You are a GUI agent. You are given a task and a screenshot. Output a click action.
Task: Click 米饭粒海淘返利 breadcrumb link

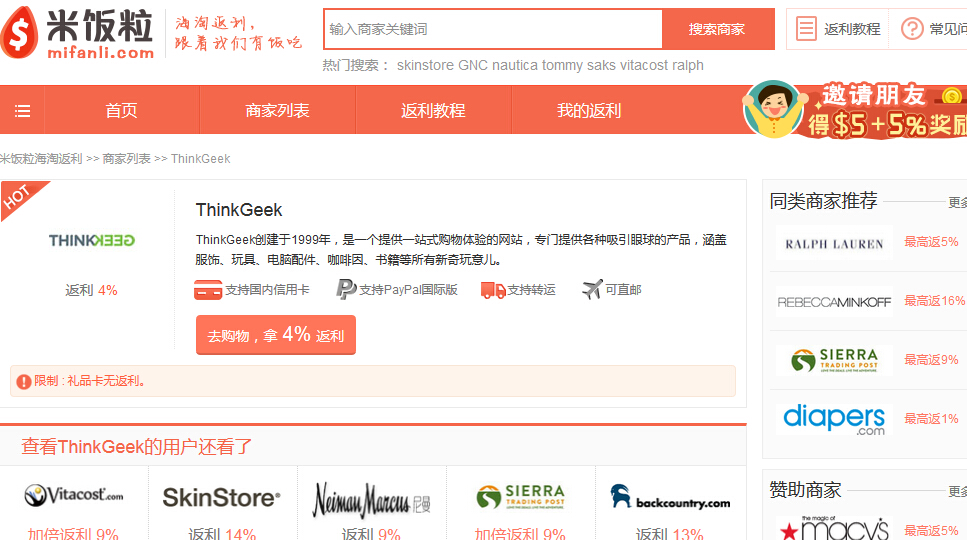[x=41, y=159]
